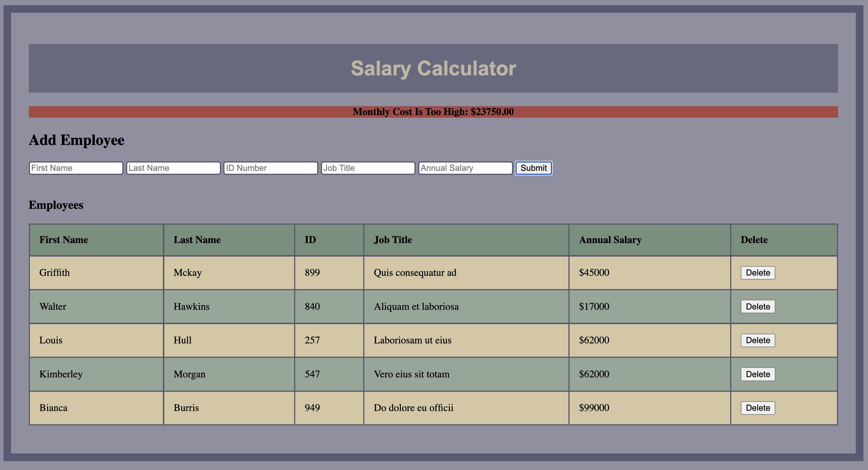Click the Job Title column header

point(393,240)
